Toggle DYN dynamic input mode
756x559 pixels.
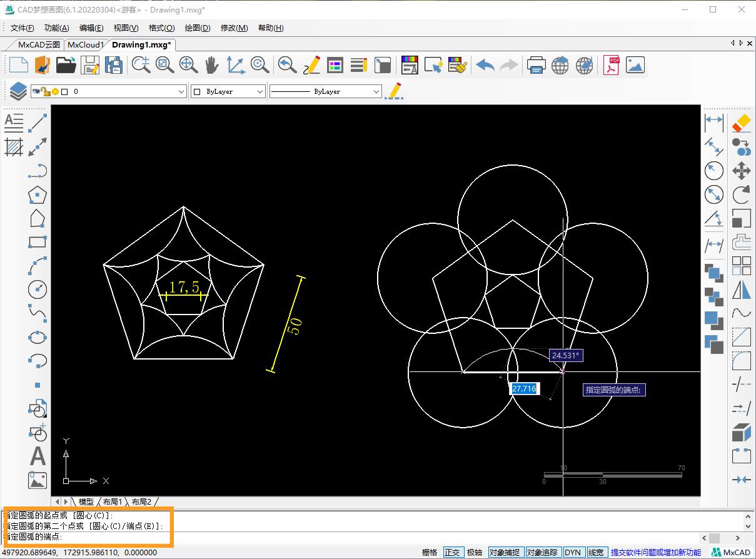(x=573, y=552)
